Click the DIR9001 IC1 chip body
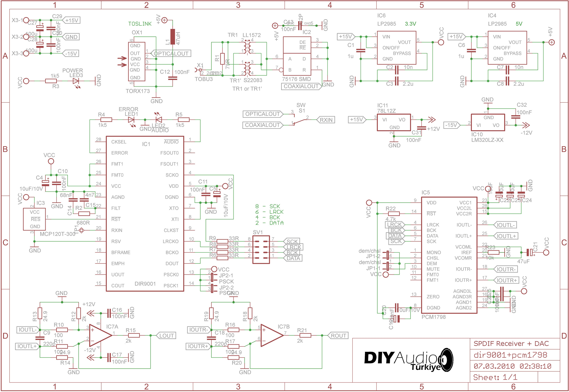 point(145,214)
